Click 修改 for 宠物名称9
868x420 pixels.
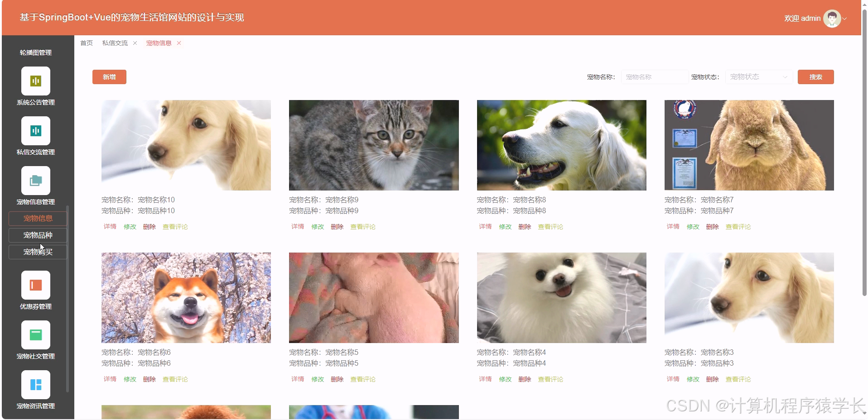(318, 227)
